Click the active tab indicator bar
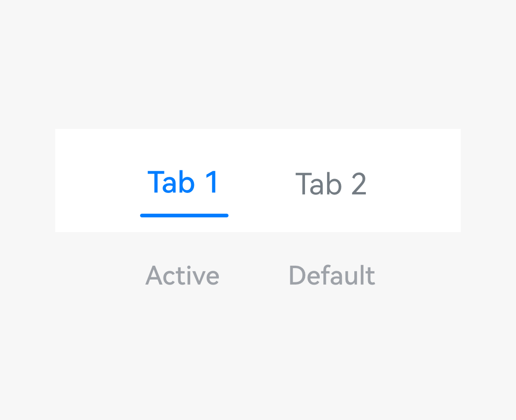Image resolution: width=516 pixels, height=420 pixels. click(184, 215)
